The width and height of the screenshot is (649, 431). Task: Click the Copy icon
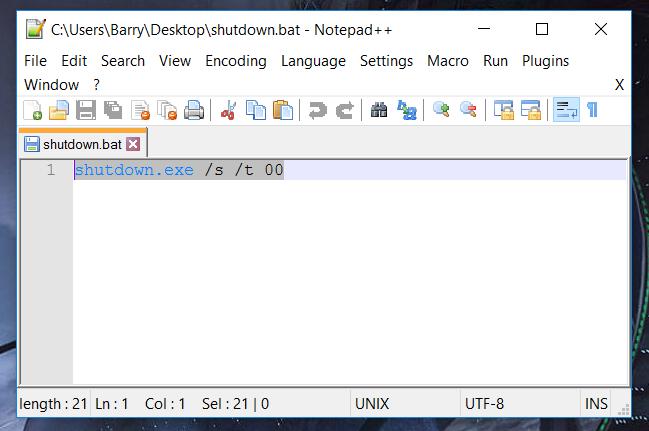coord(256,110)
